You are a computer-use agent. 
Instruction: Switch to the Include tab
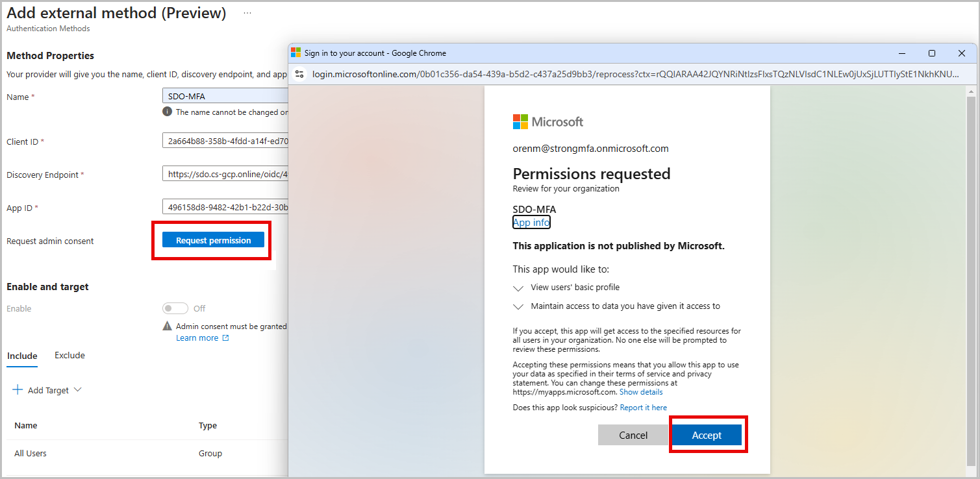click(x=22, y=356)
